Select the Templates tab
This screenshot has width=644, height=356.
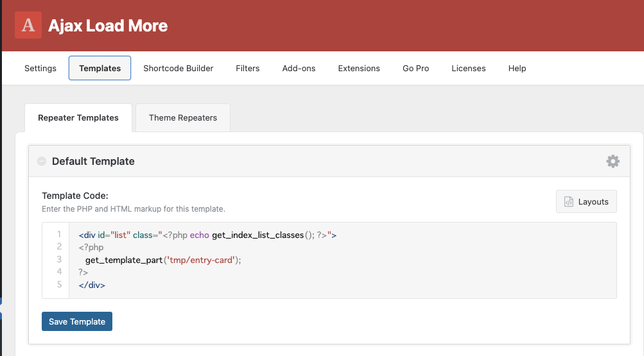coord(100,68)
